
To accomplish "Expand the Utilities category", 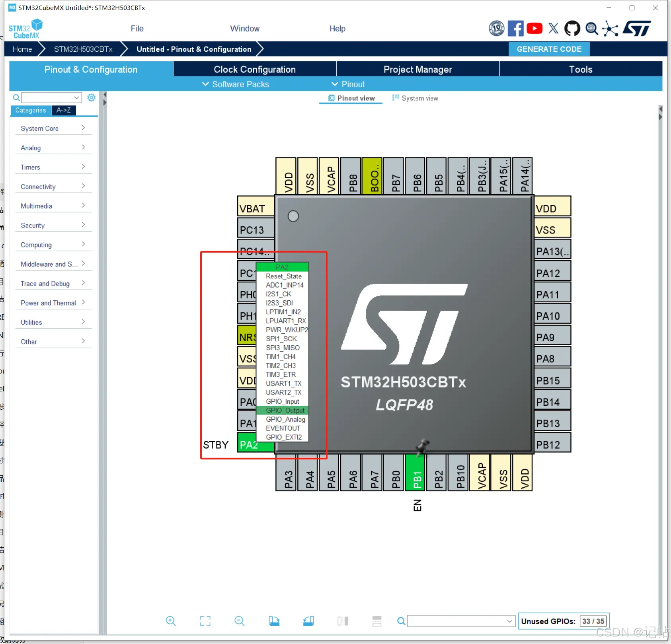I will tap(54, 323).
